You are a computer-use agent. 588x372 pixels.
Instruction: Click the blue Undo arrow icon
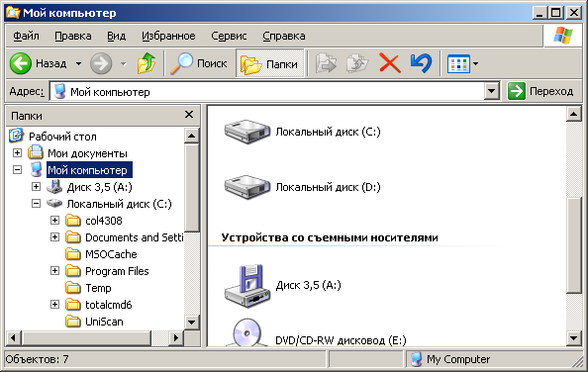pos(421,63)
